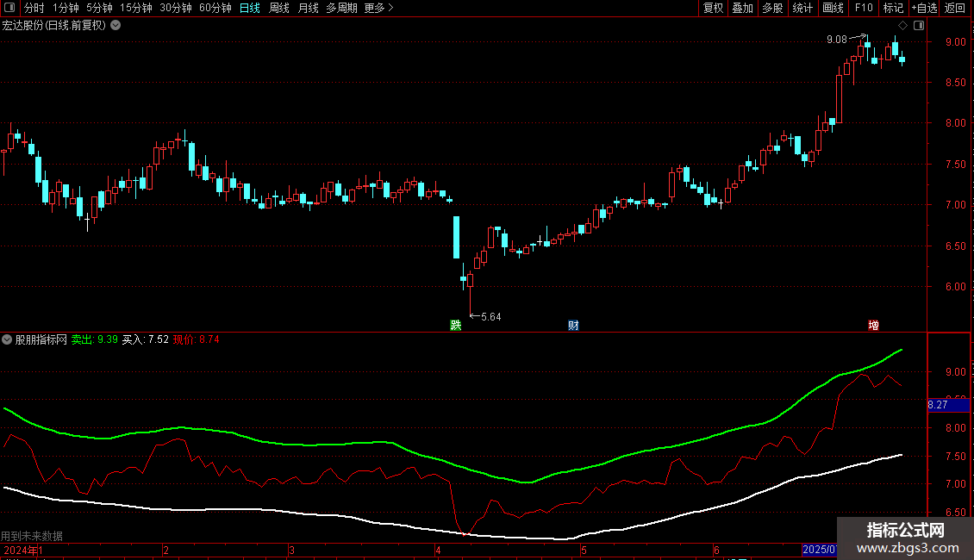
Task: Click the 股朋指标网 indicator name
Action: [41, 339]
